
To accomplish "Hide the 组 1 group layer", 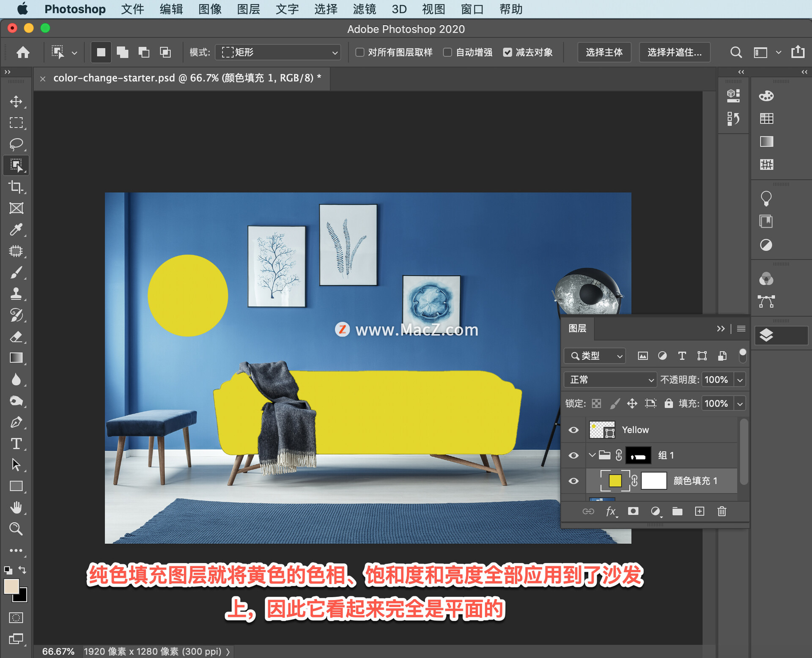I will 573,455.
